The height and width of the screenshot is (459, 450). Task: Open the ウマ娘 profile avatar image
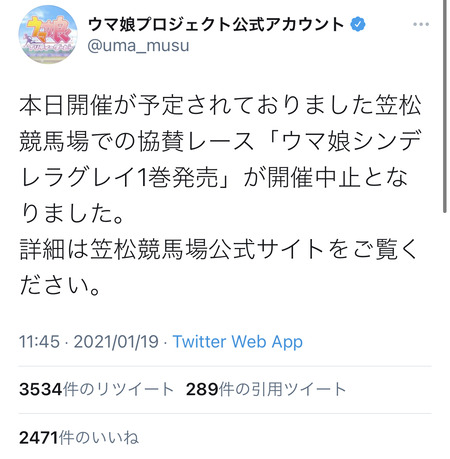point(48,34)
